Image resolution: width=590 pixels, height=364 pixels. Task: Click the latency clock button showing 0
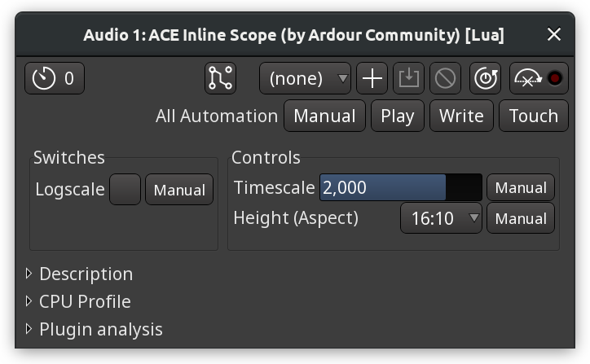coord(55,78)
